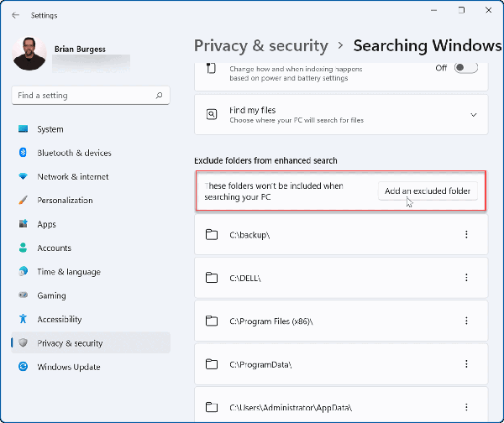Open Gaming settings category
504x423 pixels.
(x=91, y=295)
